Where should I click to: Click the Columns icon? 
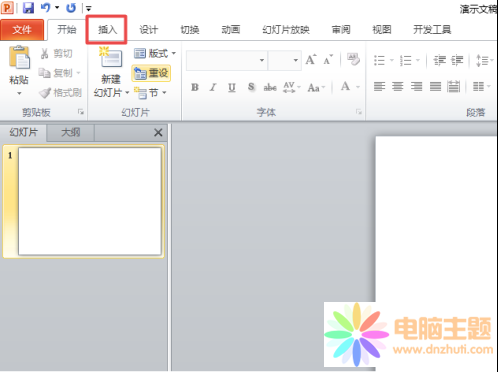point(479,87)
